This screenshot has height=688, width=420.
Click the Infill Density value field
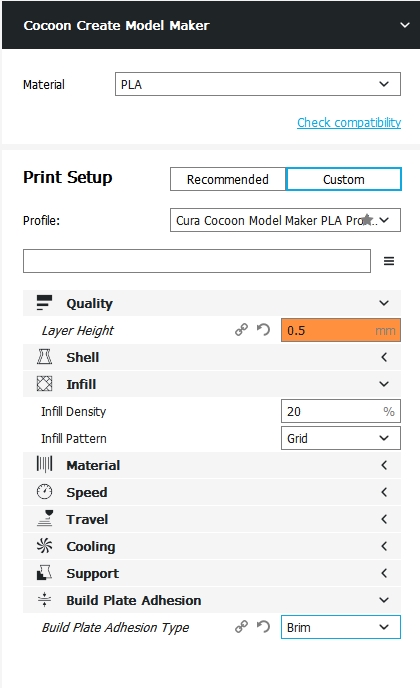341,411
